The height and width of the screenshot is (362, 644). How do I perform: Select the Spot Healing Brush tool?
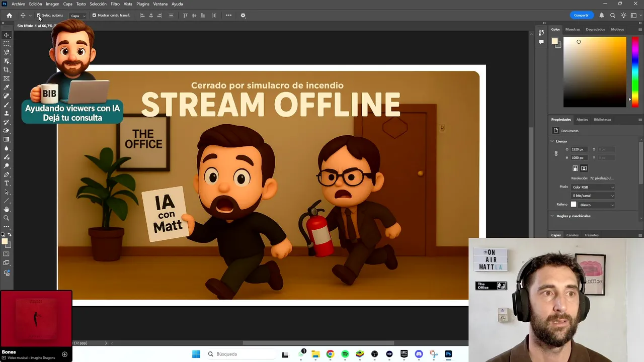point(7,96)
